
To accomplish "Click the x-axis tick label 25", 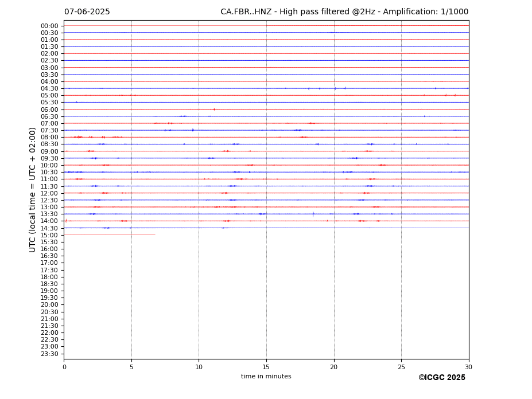I will 401,367.
